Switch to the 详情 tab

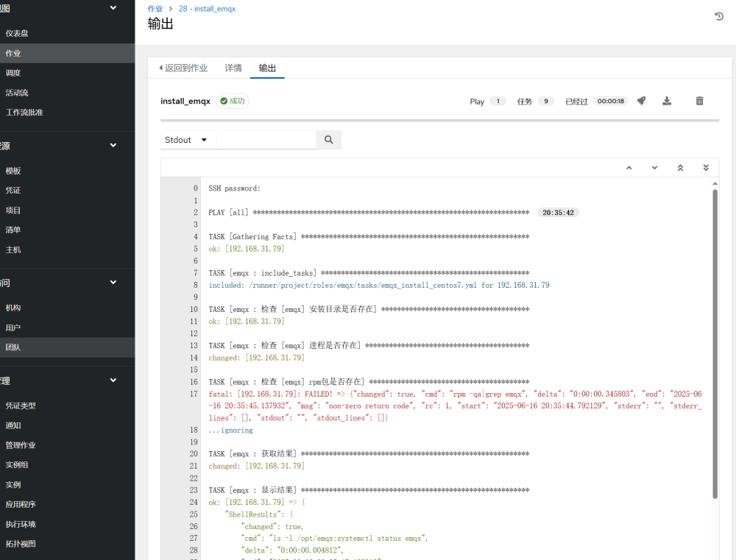click(x=233, y=68)
